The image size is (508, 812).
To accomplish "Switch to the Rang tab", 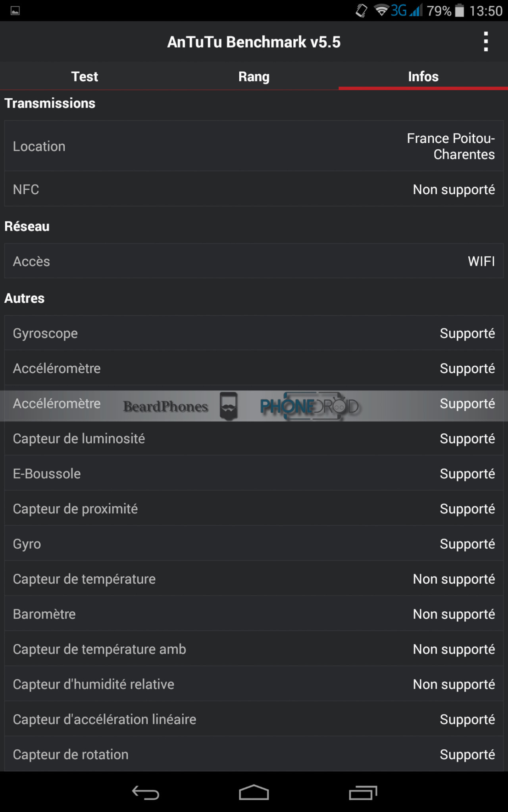I will click(254, 76).
